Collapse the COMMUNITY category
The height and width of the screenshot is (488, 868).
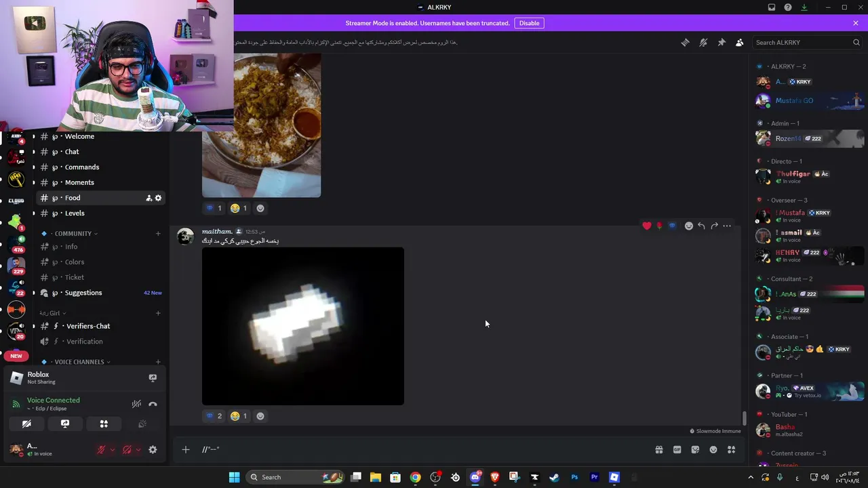[73, 234]
